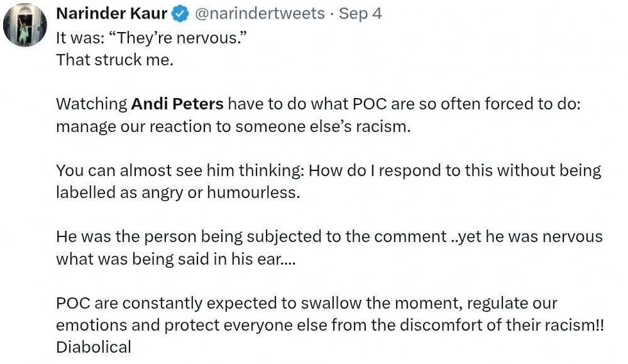Click 'what was being said in his ear' line
The width and height of the screenshot is (628, 364).
click(x=176, y=259)
